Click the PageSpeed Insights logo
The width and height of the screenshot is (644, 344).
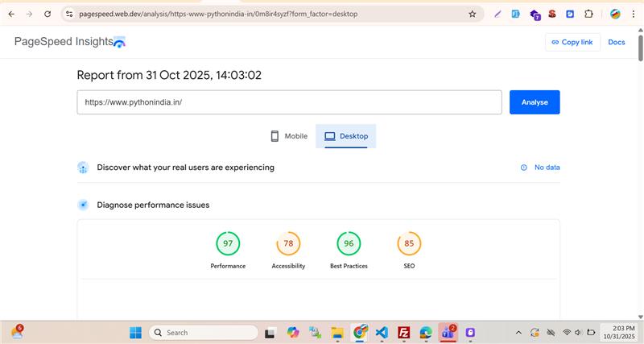coord(70,42)
